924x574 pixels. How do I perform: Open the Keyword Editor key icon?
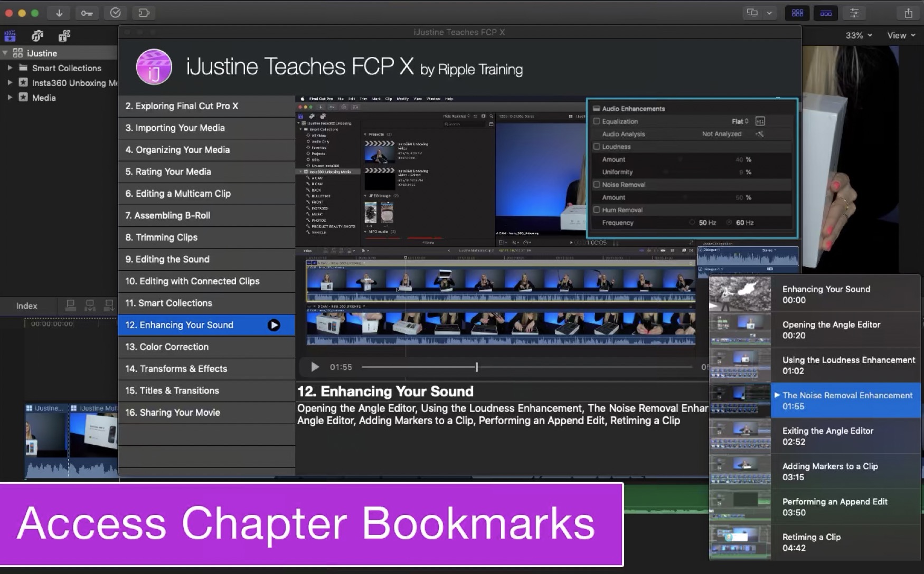click(87, 13)
